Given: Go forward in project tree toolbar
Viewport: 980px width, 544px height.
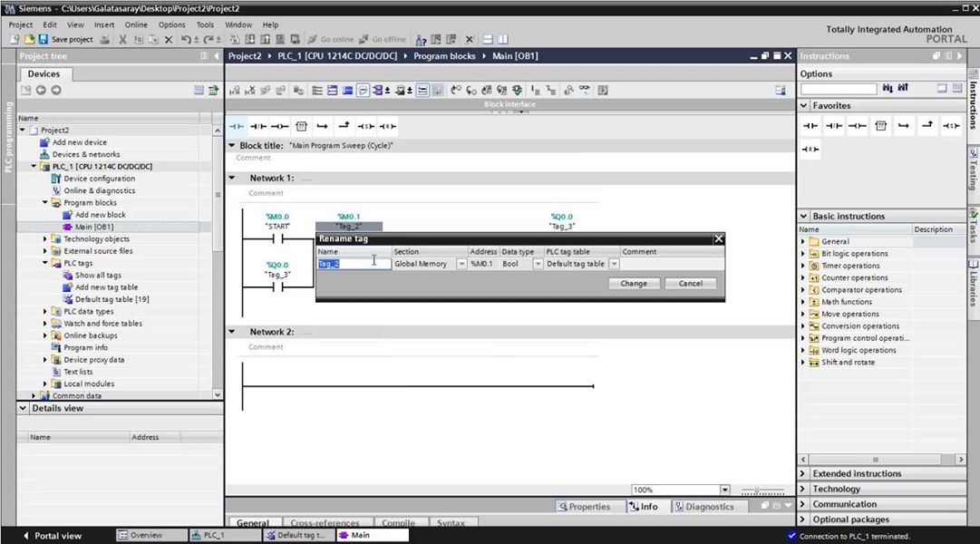Looking at the screenshot, I should point(56,90).
